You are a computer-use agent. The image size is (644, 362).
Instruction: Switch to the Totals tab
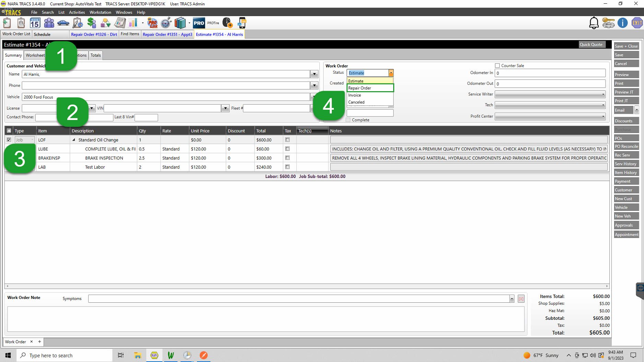pyautogui.click(x=95, y=55)
